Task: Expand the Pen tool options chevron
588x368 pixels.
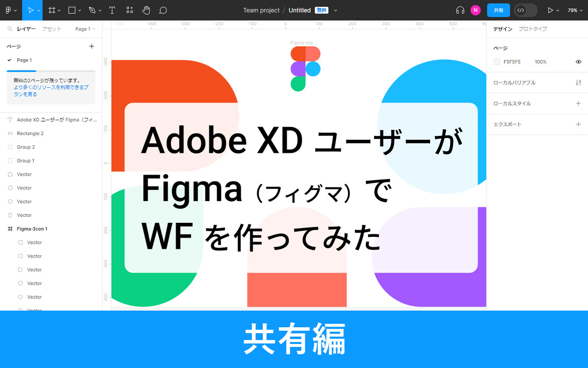Action: (100, 10)
